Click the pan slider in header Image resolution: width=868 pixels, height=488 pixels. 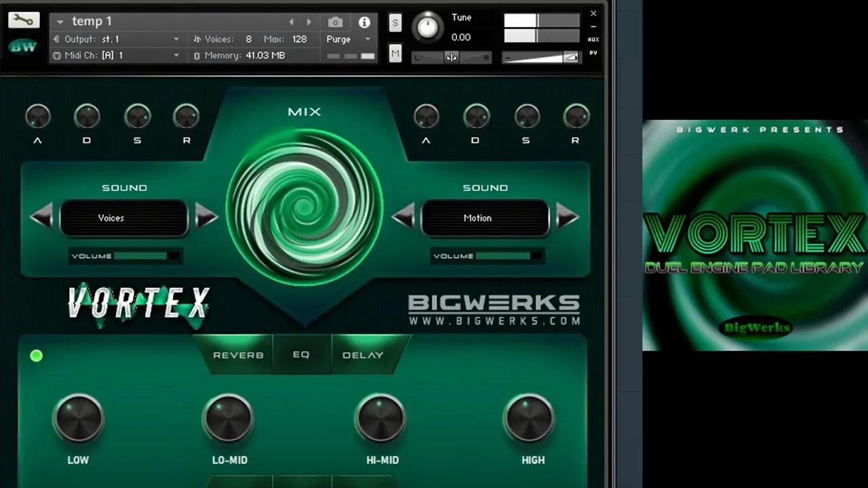(x=452, y=58)
